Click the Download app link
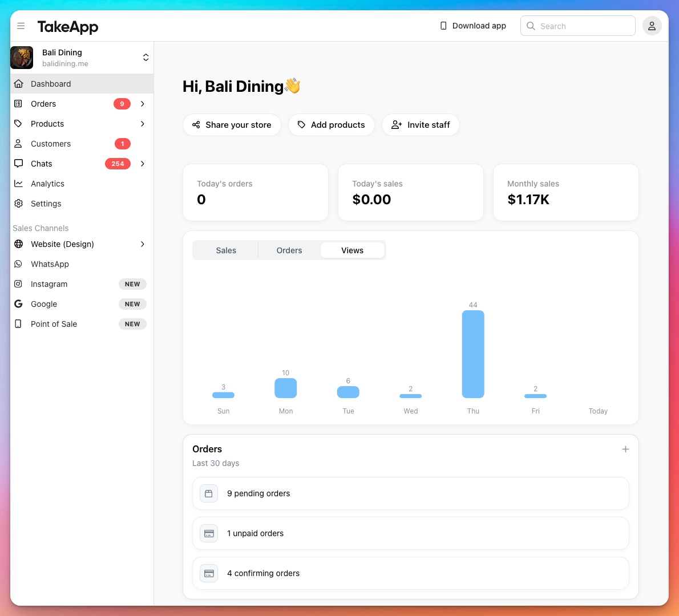 pos(473,26)
